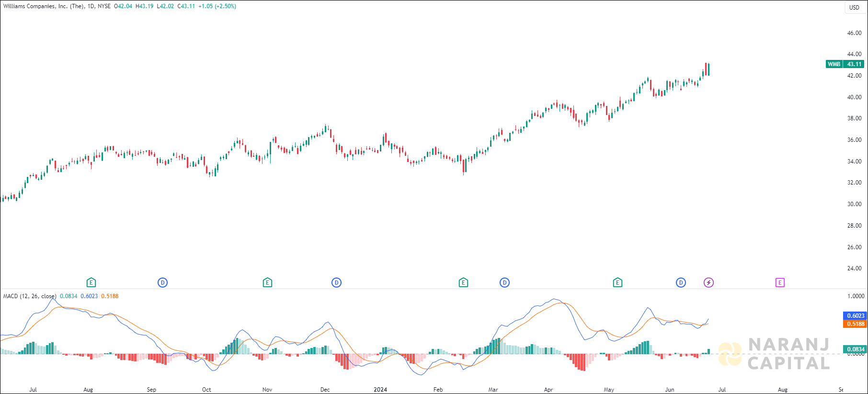Click the orange 0.5188 signal axis label
Screen dimensions: 868x394
(855, 324)
